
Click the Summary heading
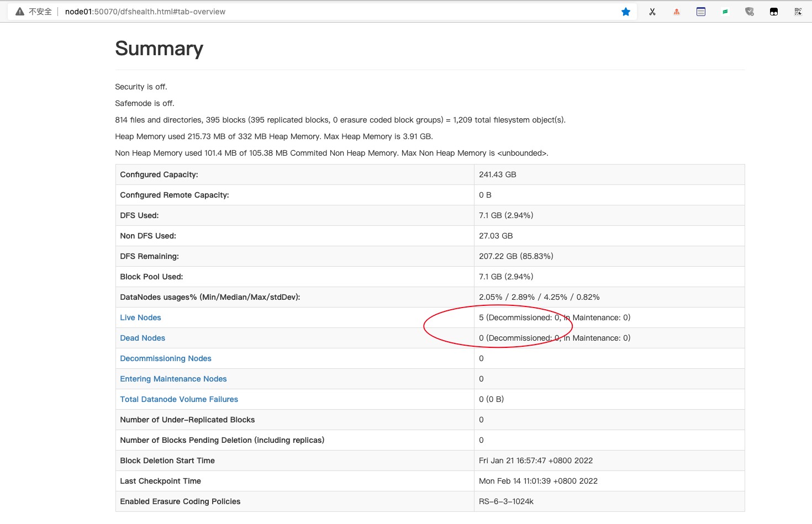pyautogui.click(x=159, y=49)
